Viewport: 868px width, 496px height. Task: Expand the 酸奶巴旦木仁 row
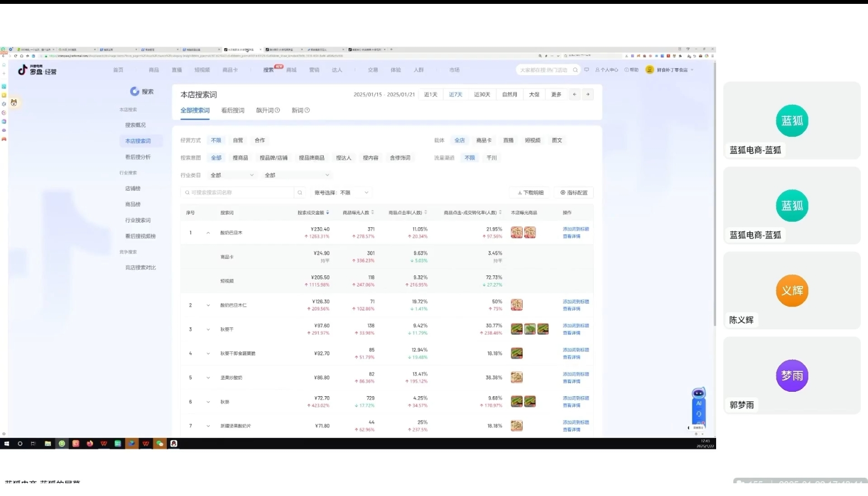(208, 305)
